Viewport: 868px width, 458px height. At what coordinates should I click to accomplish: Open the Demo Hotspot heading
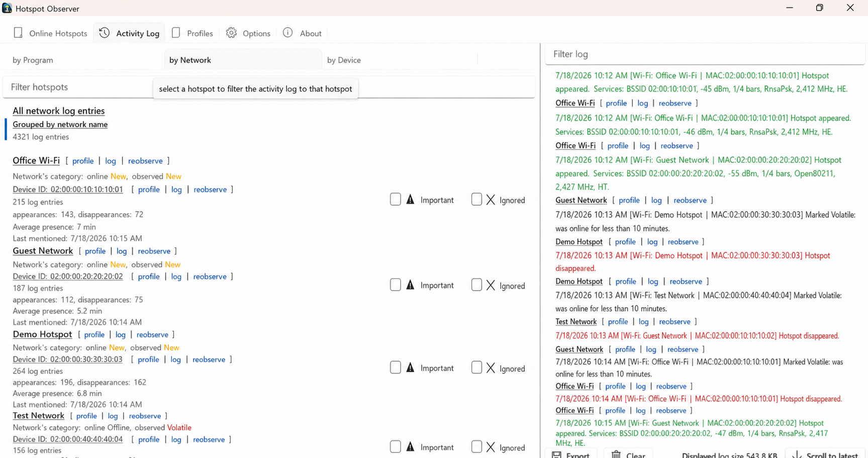point(42,334)
